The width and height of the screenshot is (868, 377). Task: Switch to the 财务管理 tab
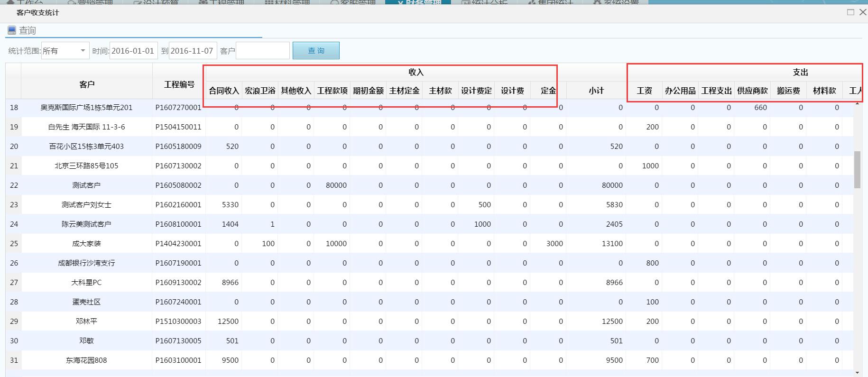point(417,2)
